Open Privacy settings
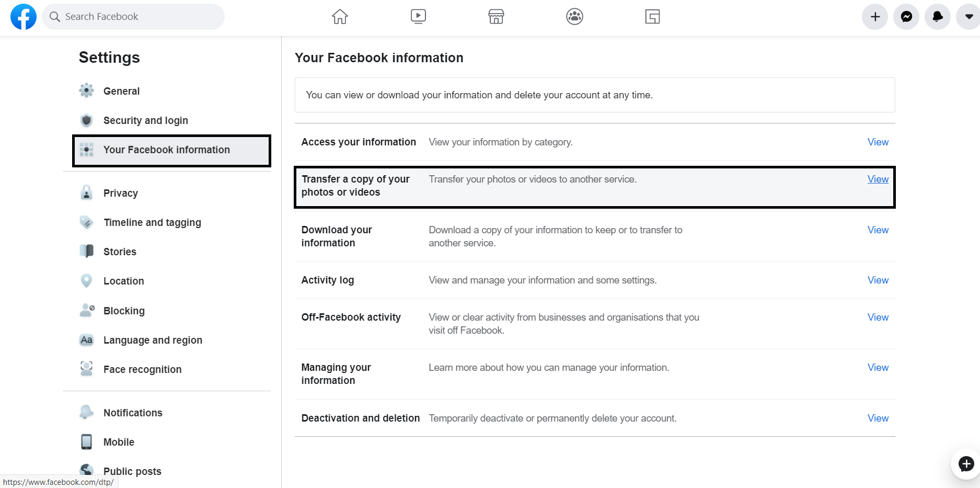This screenshot has height=488, width=980. coord(121,193)
